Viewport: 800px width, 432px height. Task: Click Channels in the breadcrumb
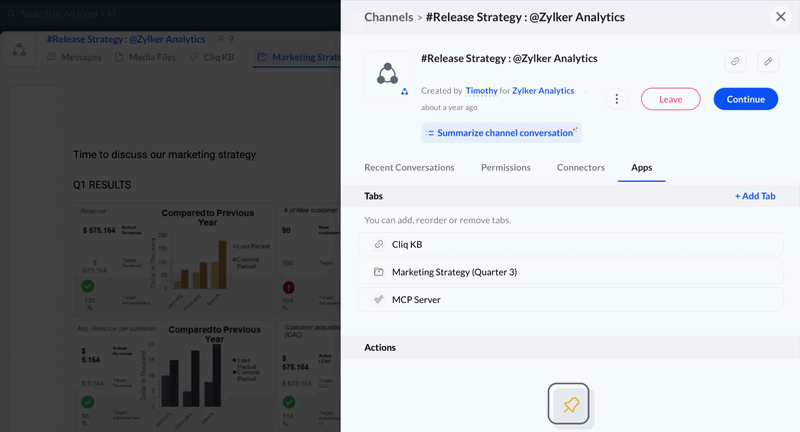coord(389,17)
